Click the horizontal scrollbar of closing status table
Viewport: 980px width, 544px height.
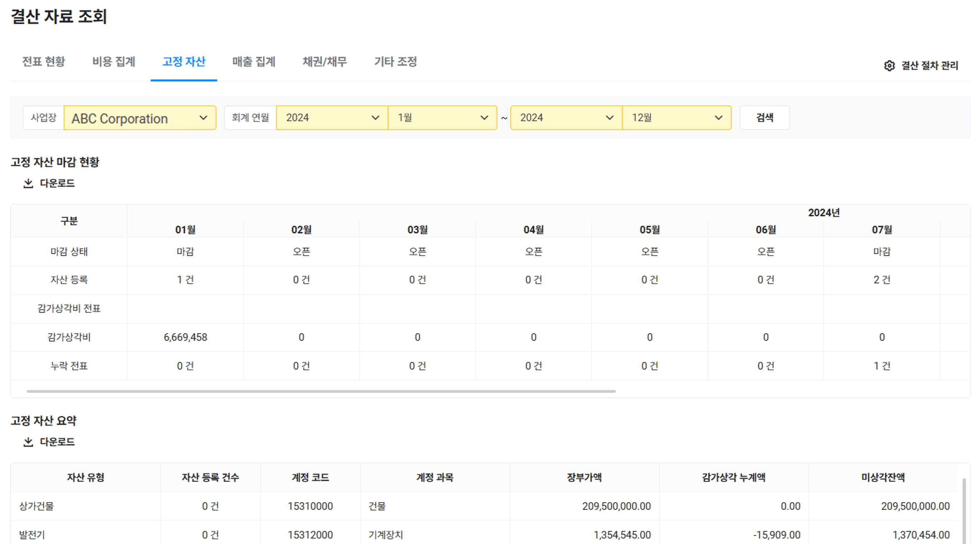pyautogui.click(x=321, y=391)
